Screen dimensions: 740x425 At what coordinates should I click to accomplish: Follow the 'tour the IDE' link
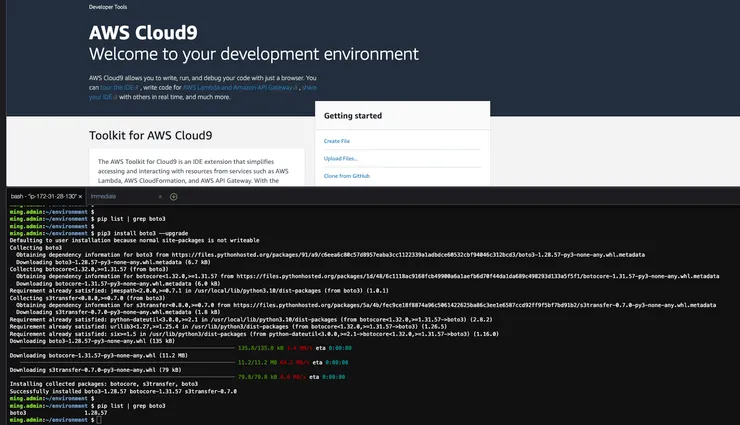[119, 87]
